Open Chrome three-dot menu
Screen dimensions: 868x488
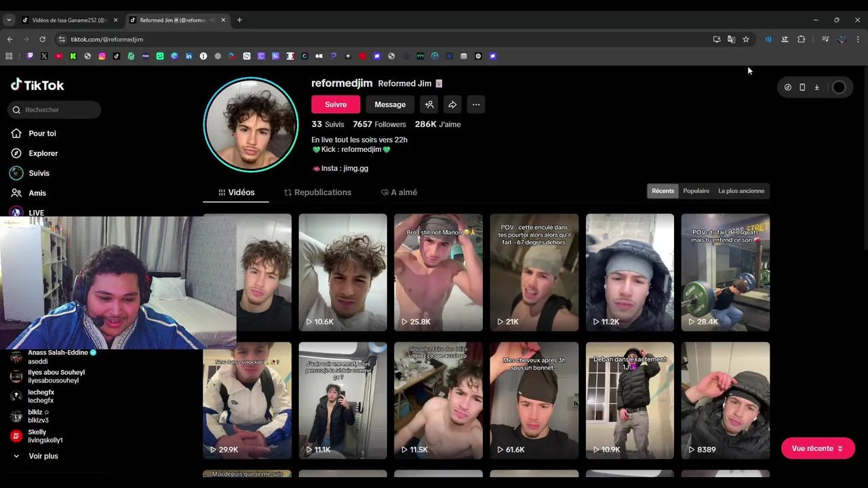pos(858,39)
